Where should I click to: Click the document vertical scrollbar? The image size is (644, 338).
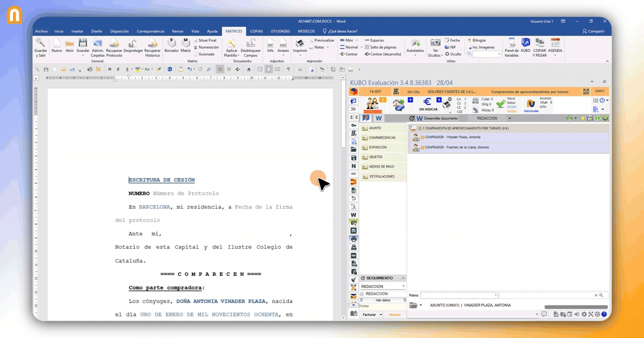pyautogui.click(x=344, y=197)
